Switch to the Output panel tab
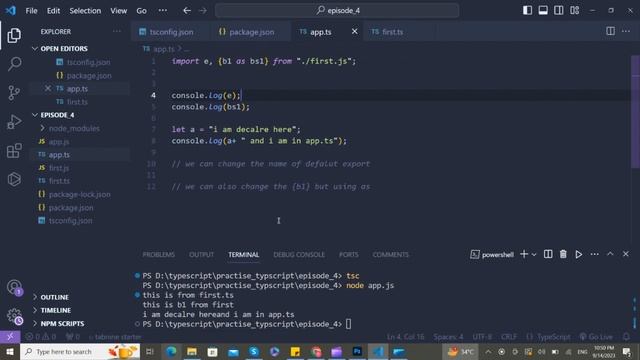640x360 pixels. tap(201, 254)
